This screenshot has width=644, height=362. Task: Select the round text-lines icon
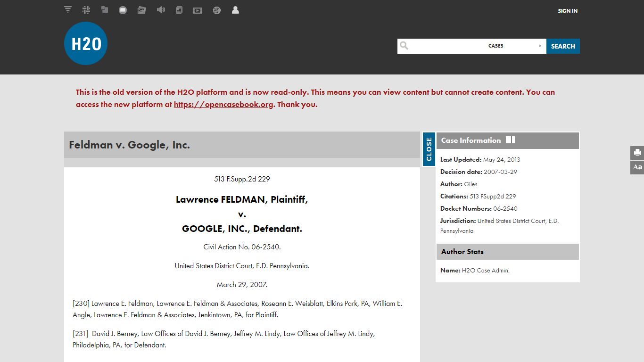click(123, 10)
